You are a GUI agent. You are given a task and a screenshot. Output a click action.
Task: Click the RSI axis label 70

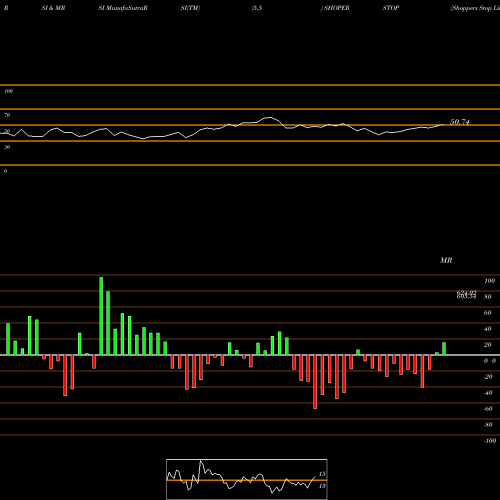tap(7, 115)
